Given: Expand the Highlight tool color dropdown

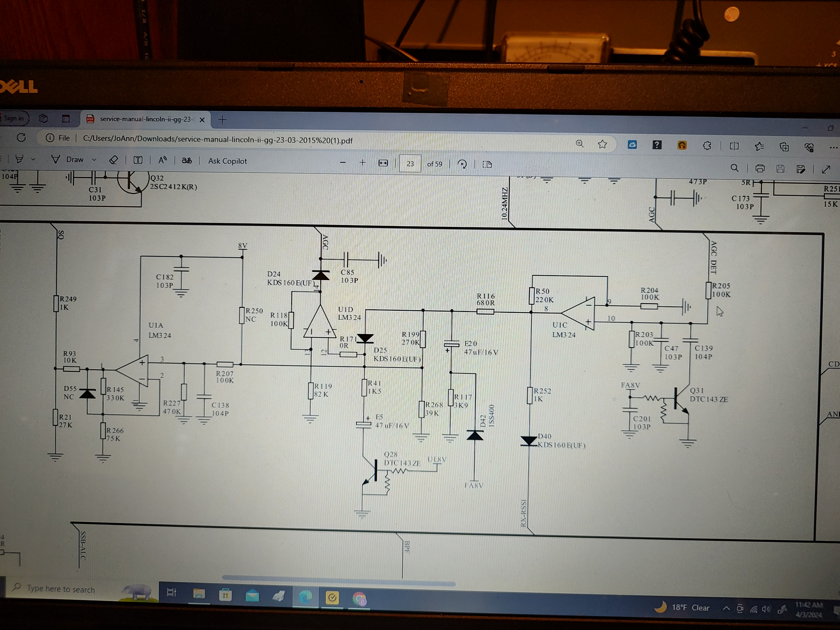Looking at the screenshot, I should [x=33, y=159].
